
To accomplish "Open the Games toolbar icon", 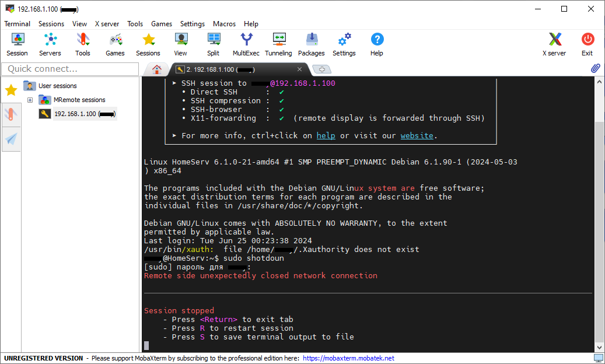I will coord(116,44).
